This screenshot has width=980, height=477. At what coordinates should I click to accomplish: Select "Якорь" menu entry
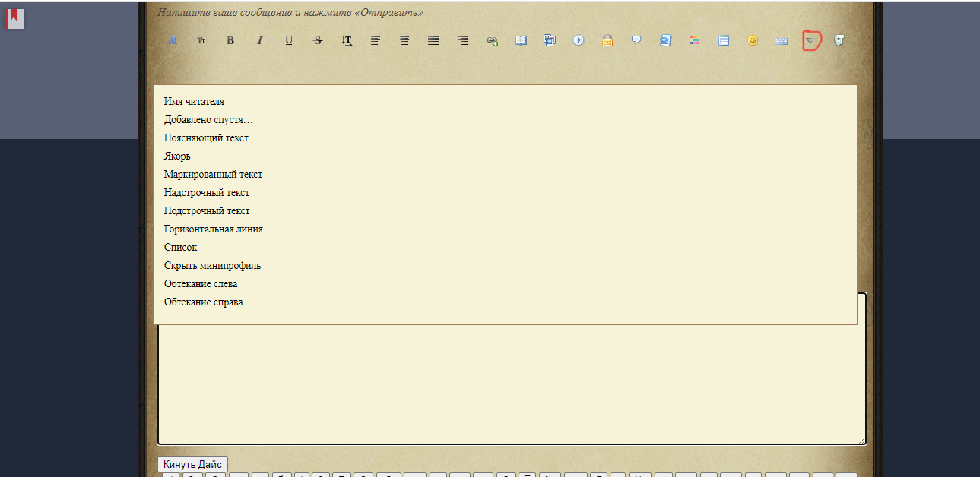coord(177,156)
